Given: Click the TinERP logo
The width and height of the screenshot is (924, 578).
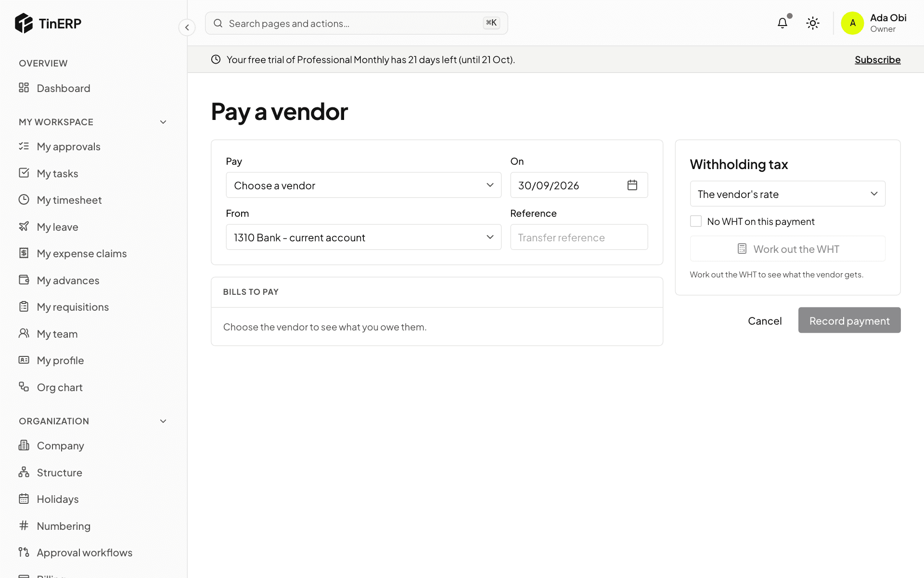Looking at the screenshot, I should pos(48,23).
